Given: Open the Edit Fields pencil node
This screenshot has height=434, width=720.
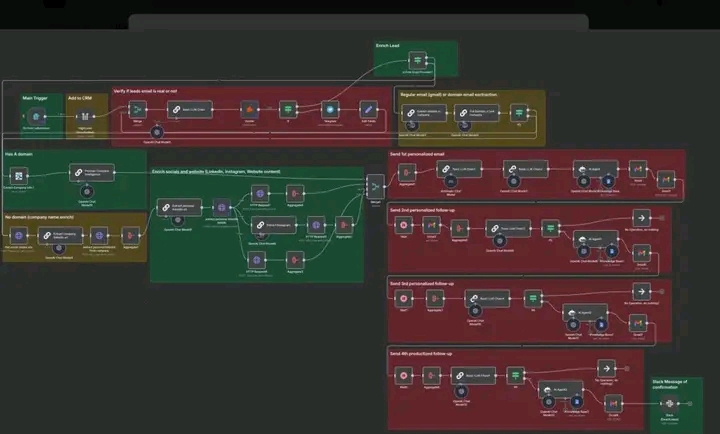Looking at the screenshot, I should 368,108.
